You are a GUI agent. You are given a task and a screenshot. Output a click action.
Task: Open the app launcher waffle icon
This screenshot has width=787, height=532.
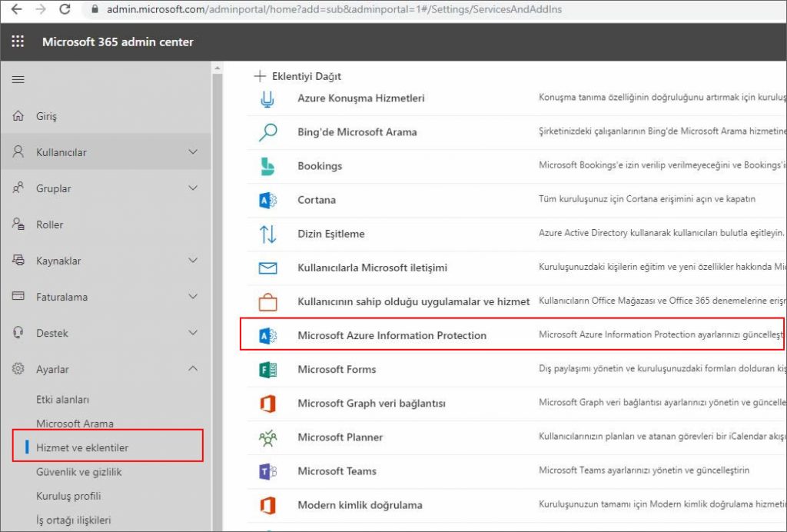tap(18, 42)
